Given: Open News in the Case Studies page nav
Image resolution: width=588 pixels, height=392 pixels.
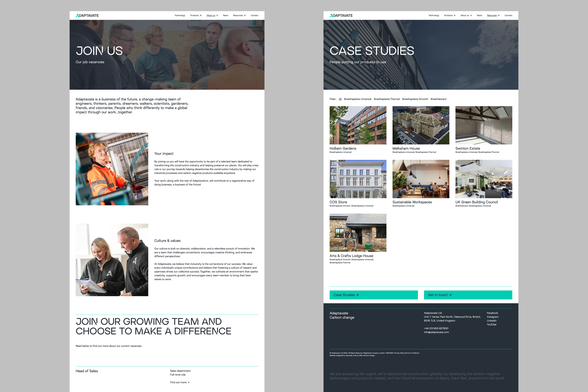Looking at the screenshot, I should [479, 15].
